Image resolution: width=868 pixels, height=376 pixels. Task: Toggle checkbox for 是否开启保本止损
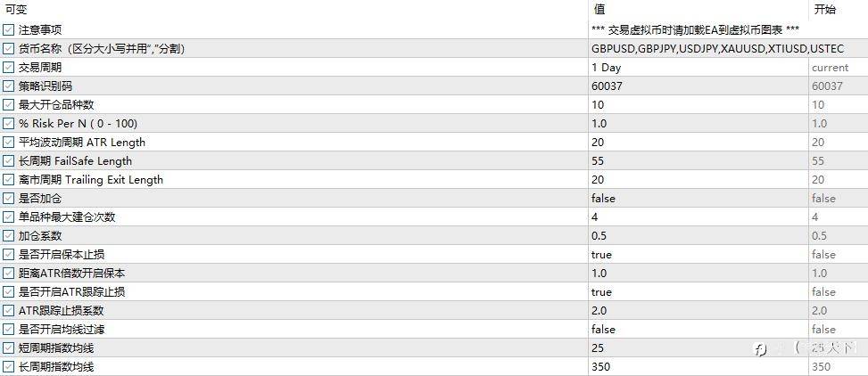(x=8, y=254)
